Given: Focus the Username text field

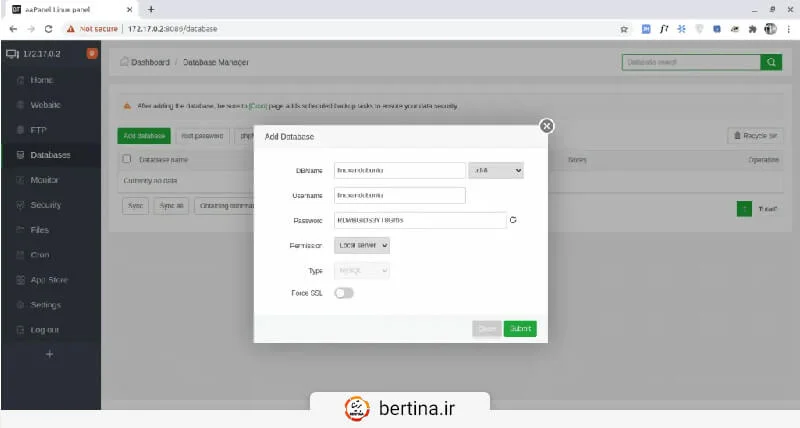Looking at the screenshot, I should coord(399,195).
